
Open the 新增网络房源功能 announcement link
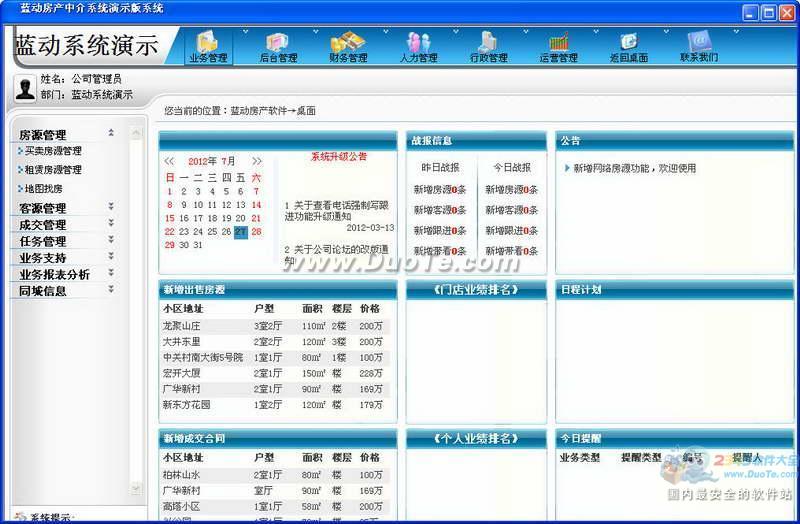[634, 169]
